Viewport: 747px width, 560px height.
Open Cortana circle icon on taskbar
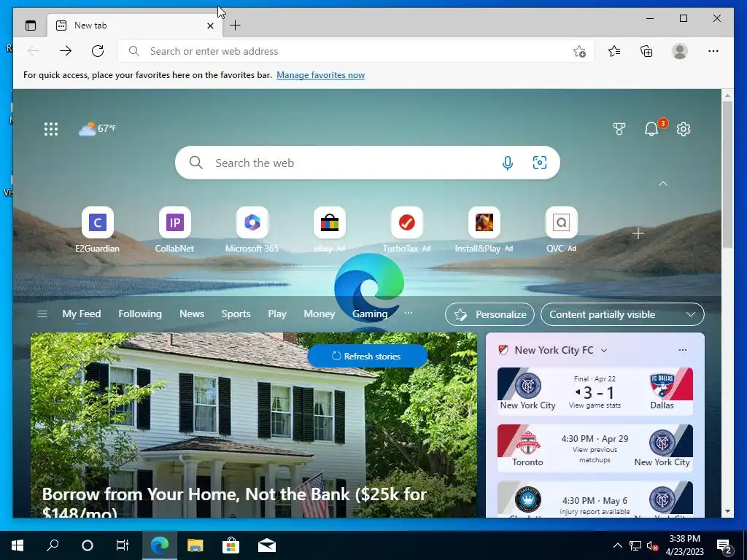pyautogui.click(x=88, y=545)
